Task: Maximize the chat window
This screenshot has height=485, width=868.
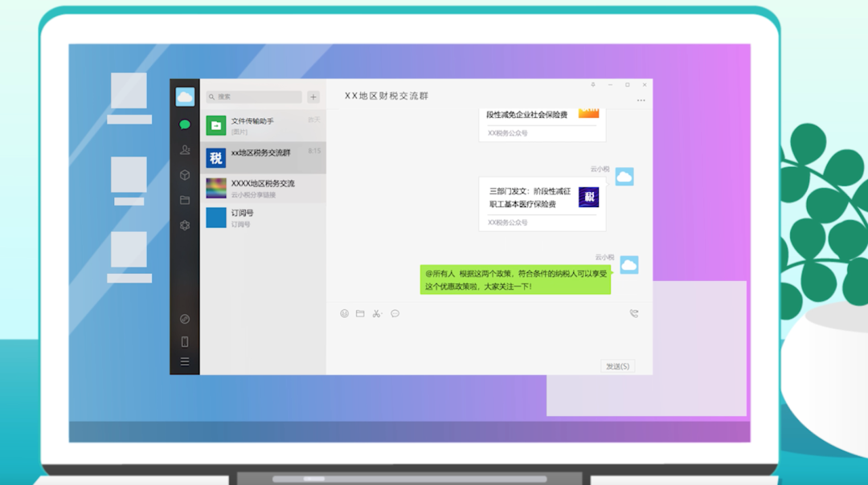Action: coord(627,84)
